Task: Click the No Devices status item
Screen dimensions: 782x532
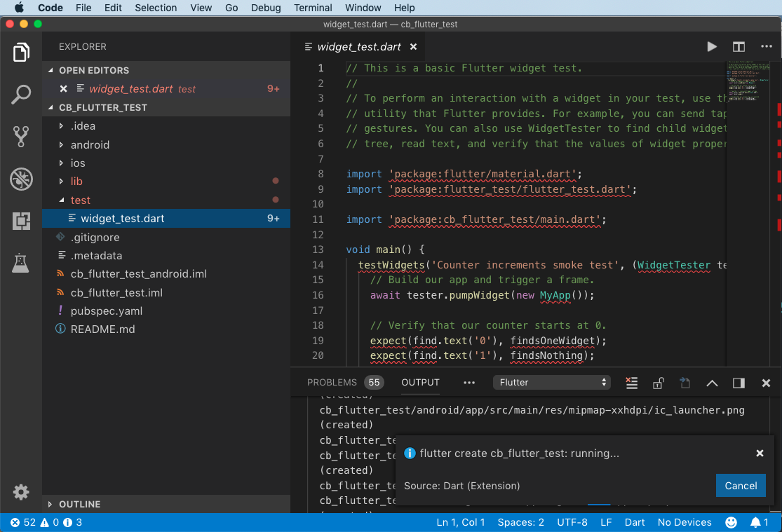Action: tap(684, 522)
